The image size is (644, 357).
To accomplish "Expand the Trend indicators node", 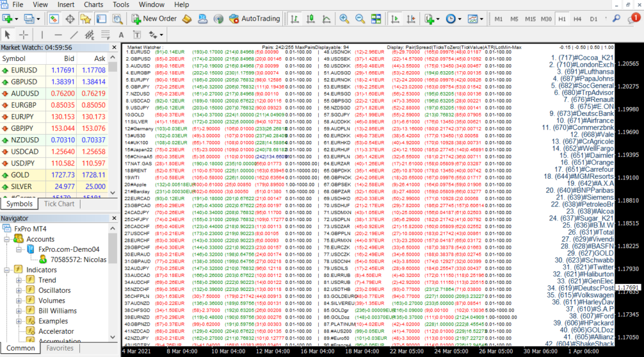I will [18, 280].
